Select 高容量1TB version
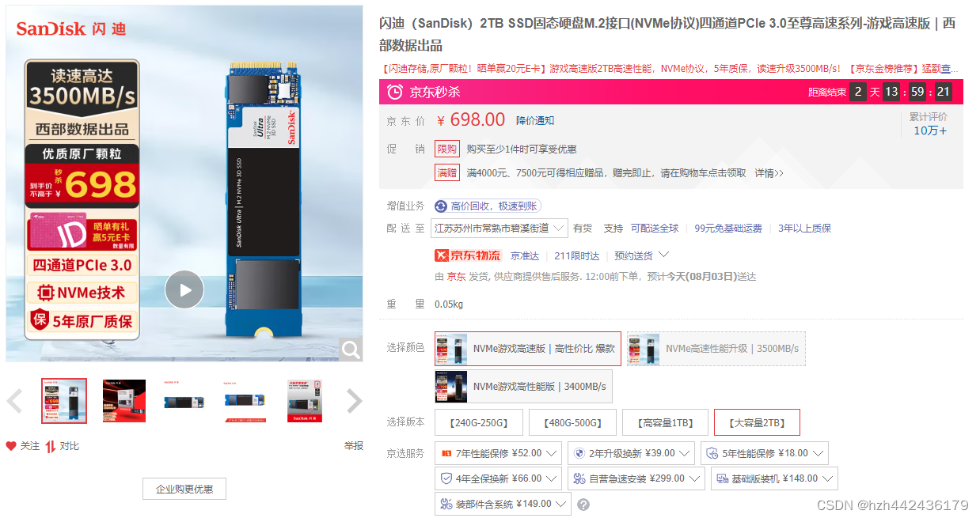The width and height of the screenshot is (980, 518). click(x=665, y=422)
